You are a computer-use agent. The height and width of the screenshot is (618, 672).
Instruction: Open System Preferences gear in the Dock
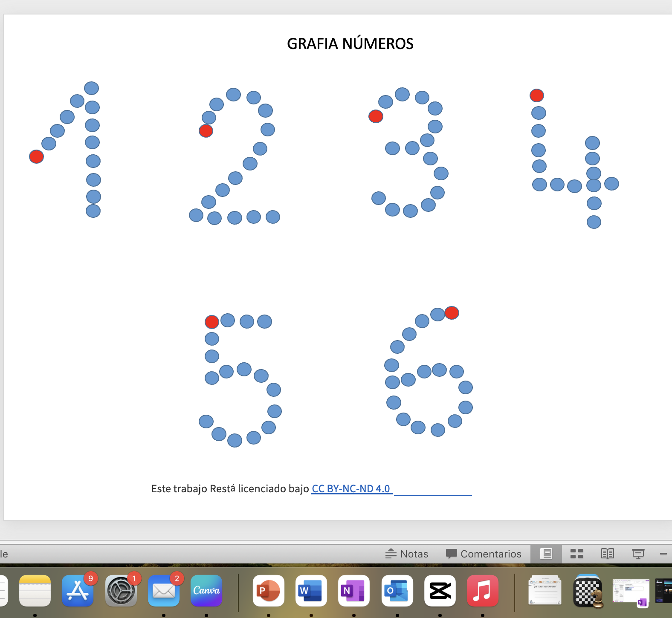[121, 591]
